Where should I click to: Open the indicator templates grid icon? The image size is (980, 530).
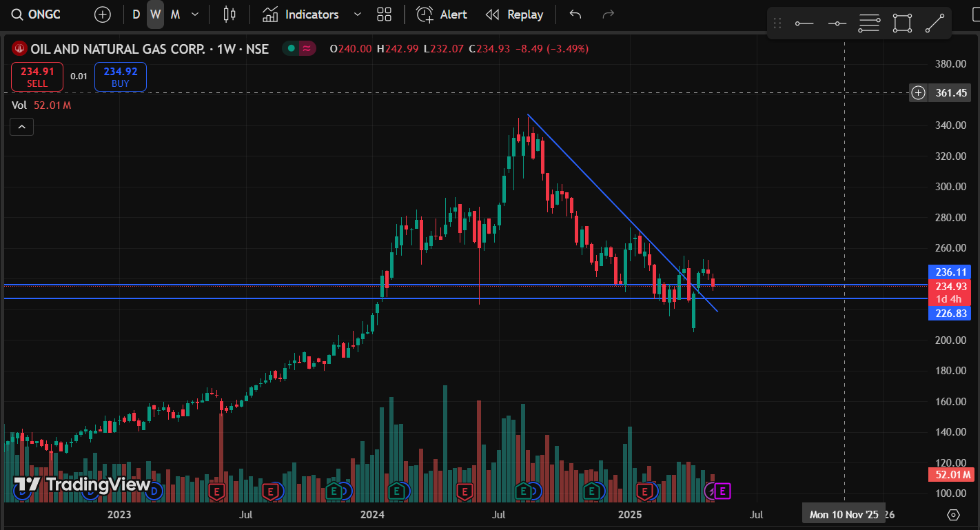pos(385,14)
